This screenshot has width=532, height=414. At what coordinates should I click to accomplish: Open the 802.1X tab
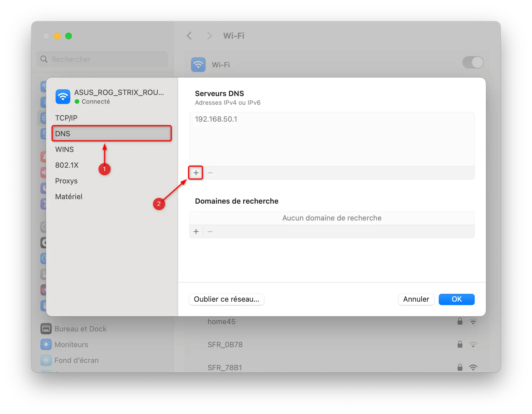112,165
